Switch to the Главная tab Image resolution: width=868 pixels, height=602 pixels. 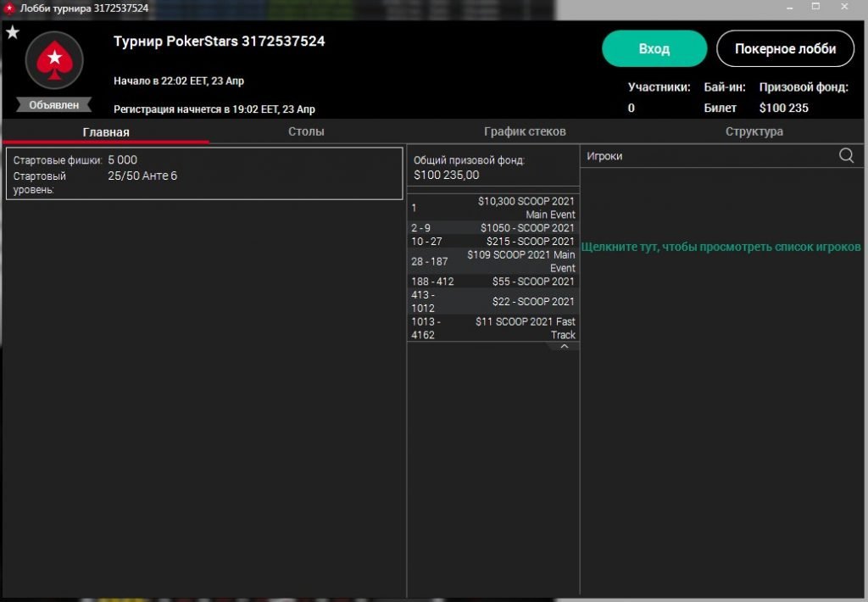pyautogui.click(x=106, y=131)
